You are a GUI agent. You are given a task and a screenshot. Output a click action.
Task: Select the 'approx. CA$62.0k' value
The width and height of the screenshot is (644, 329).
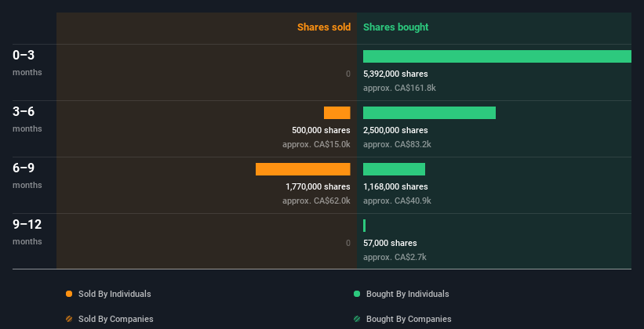pyautogui.click(x=316, y=201)
